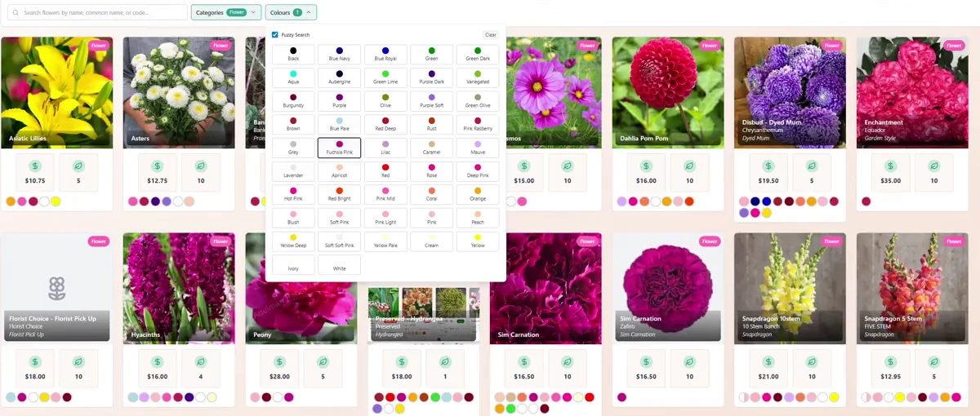Click the dollar icon on Zafiro Sim Carnation card
The width and height of the screenshot is (980, 416).
coord(646,361)
